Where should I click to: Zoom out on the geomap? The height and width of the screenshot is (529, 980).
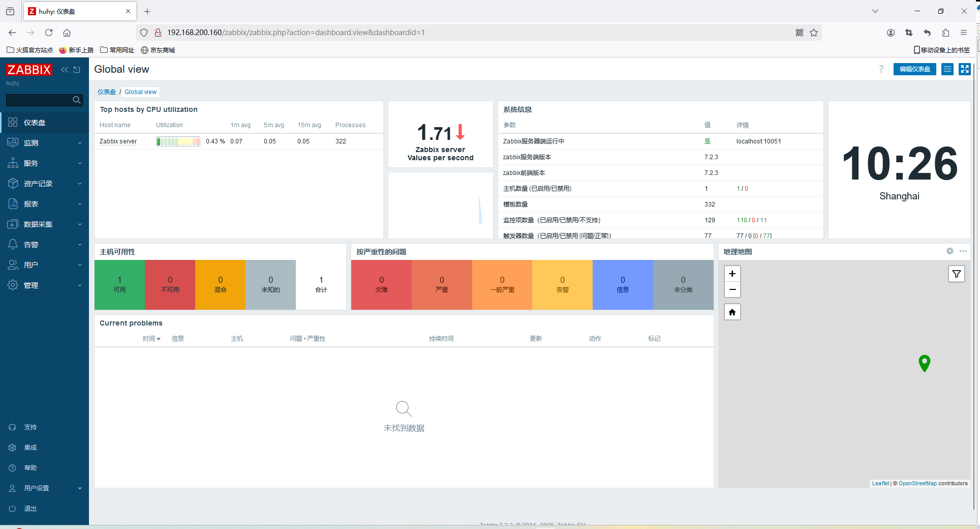pyautogui.click(x=732, y=289)
